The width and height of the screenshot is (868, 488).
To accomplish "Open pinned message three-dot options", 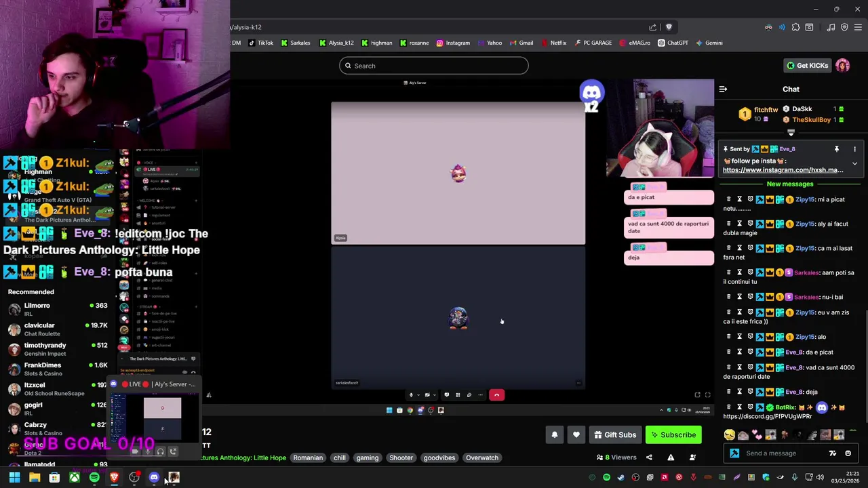I will pyautogui.click(x=854, y=149).
